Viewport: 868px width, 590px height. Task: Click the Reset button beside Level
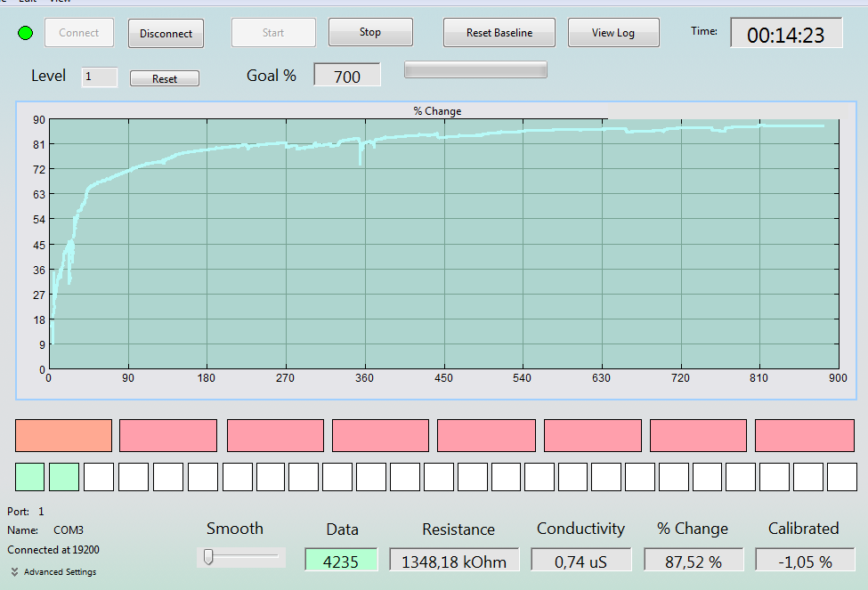(165, 78)
